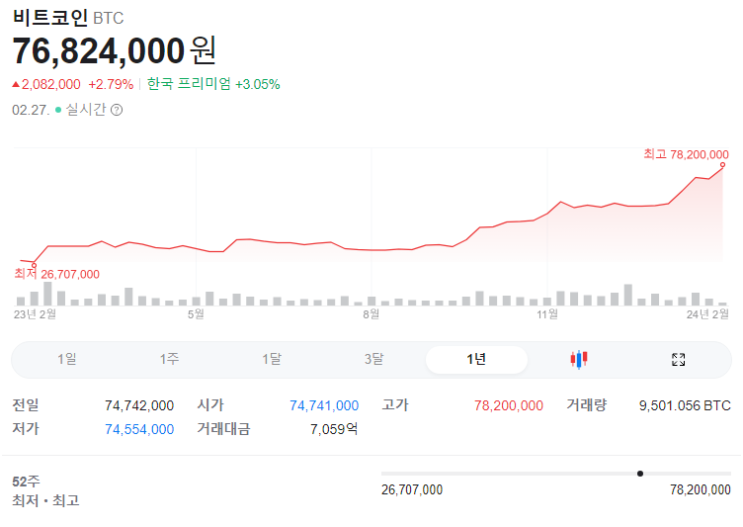Click the candlestick chart icon

[x=578, y=359]
